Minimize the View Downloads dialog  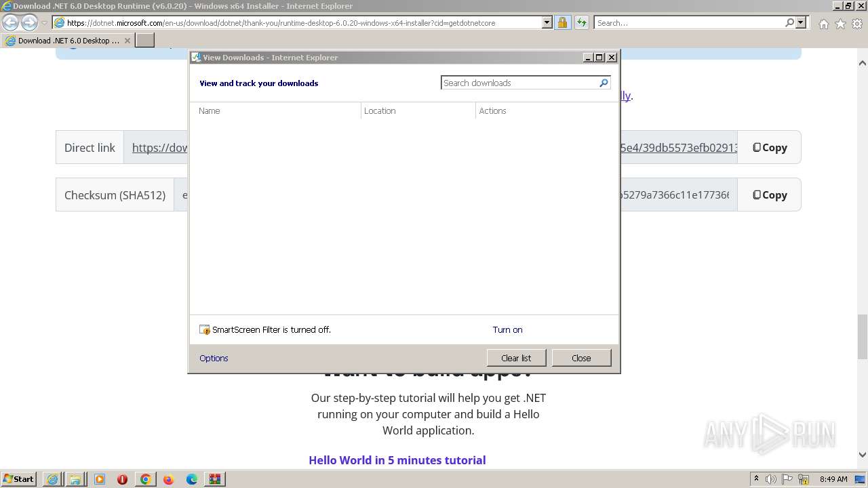(588, 58)
